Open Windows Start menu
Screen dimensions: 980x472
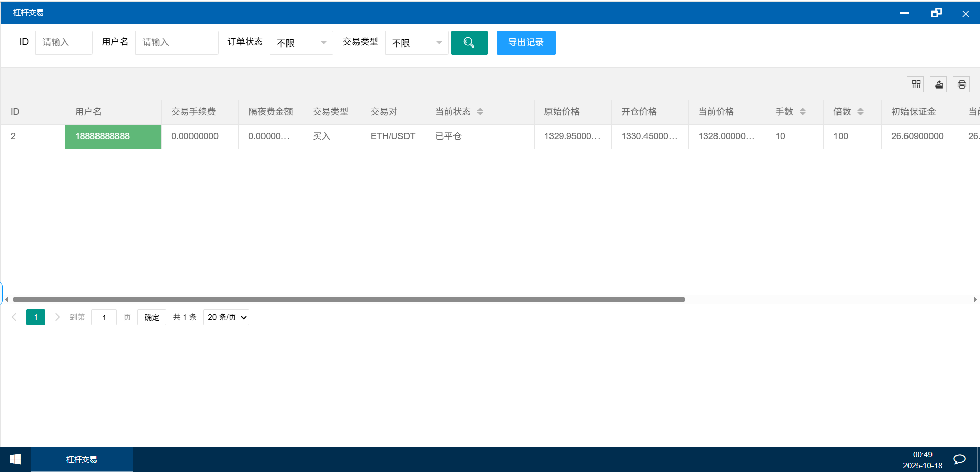15,459
